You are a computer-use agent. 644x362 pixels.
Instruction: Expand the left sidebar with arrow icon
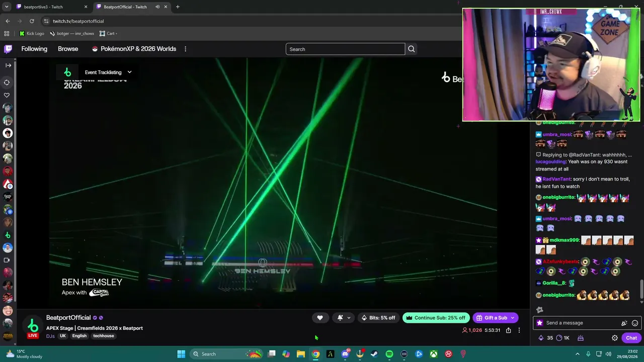tap(8, 65)
